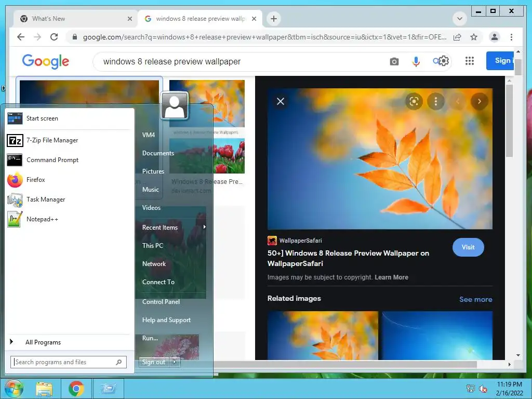Open the Run... dialog

tap(150, 338)
